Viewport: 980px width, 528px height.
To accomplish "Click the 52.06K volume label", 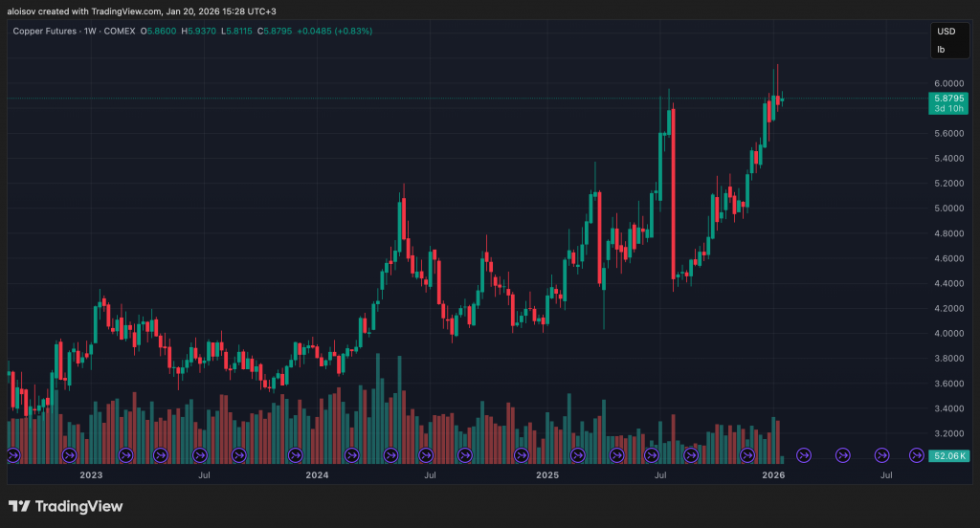I will [947, 456].
